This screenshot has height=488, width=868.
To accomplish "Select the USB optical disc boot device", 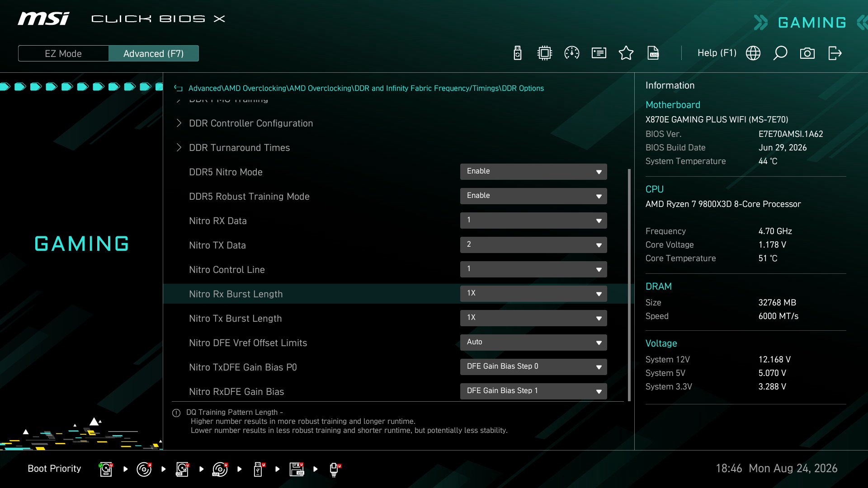I will click(220, 469).
